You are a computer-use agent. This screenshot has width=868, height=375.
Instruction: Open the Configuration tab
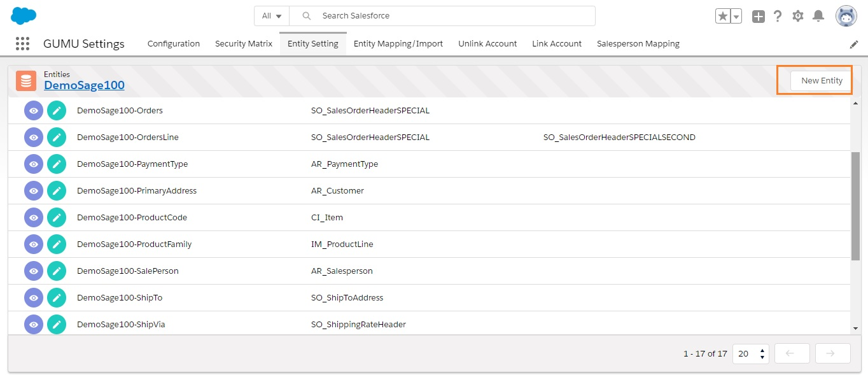[174, 44]
